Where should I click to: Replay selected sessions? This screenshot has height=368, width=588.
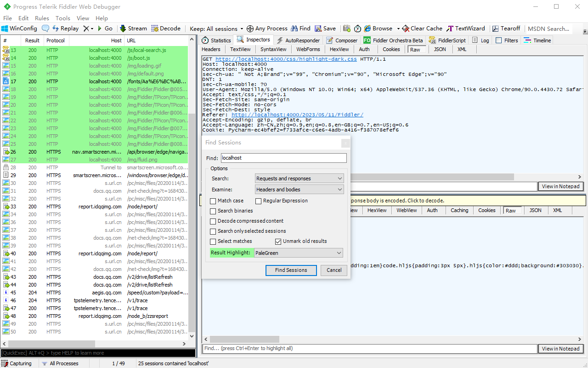click(x=65, y=29)
